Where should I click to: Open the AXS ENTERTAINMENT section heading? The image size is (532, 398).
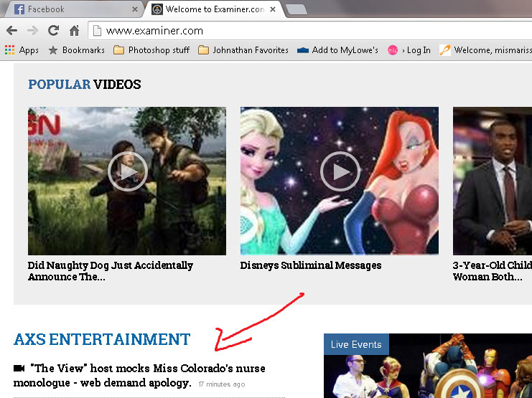pos(102,339)
